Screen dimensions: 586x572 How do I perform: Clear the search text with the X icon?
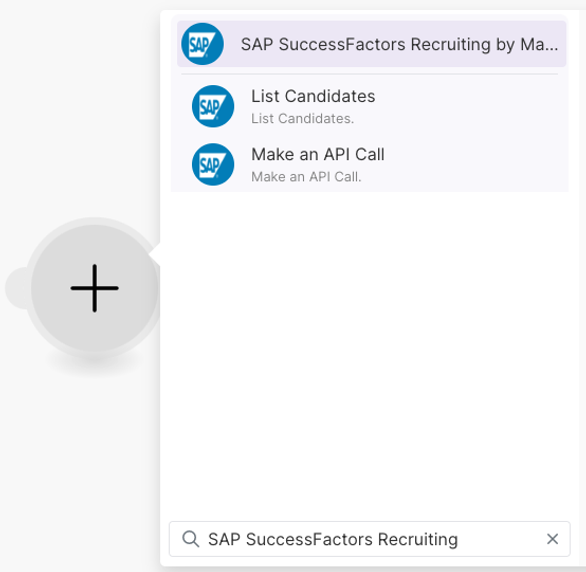(552, 539)
